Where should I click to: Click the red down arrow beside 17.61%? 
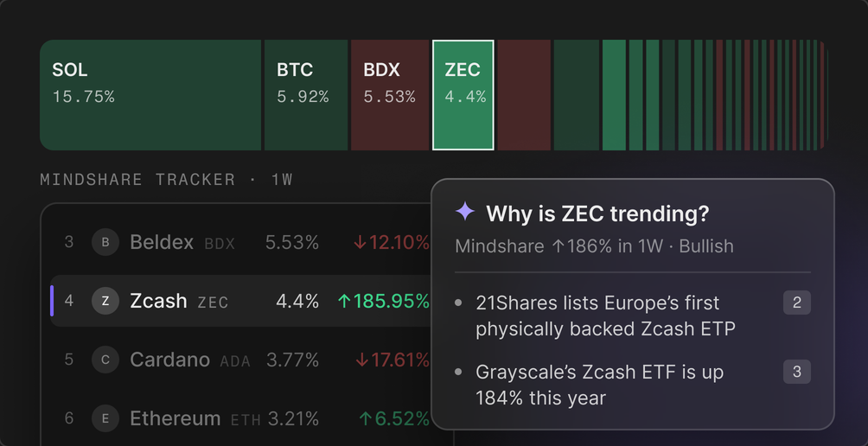[x=362, y=360]
